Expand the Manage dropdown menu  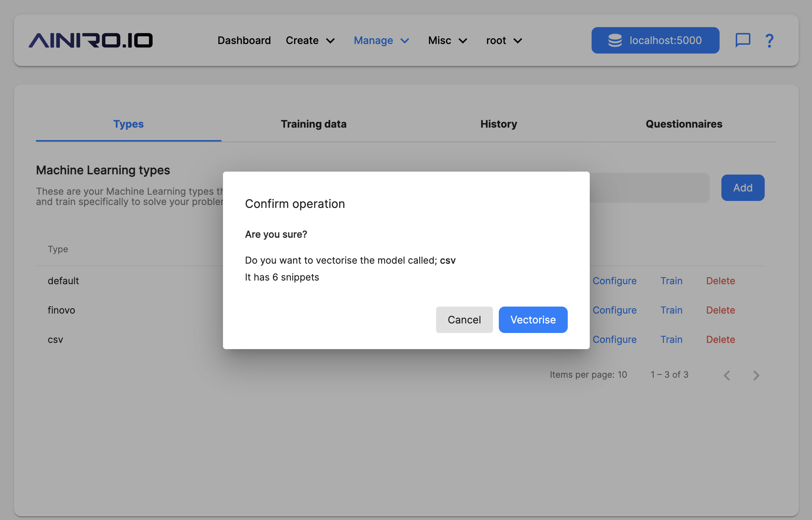coord(381,40)
